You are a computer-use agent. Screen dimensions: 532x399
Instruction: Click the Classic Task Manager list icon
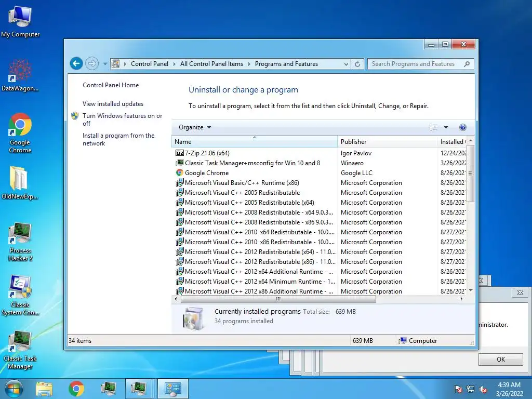[x=179, y=163]
